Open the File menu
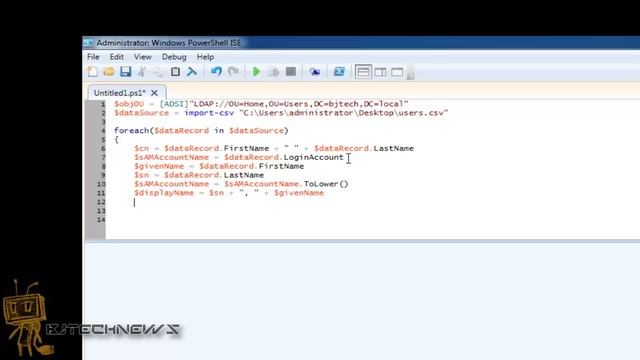The image size is (640, 360). (93, 57)
